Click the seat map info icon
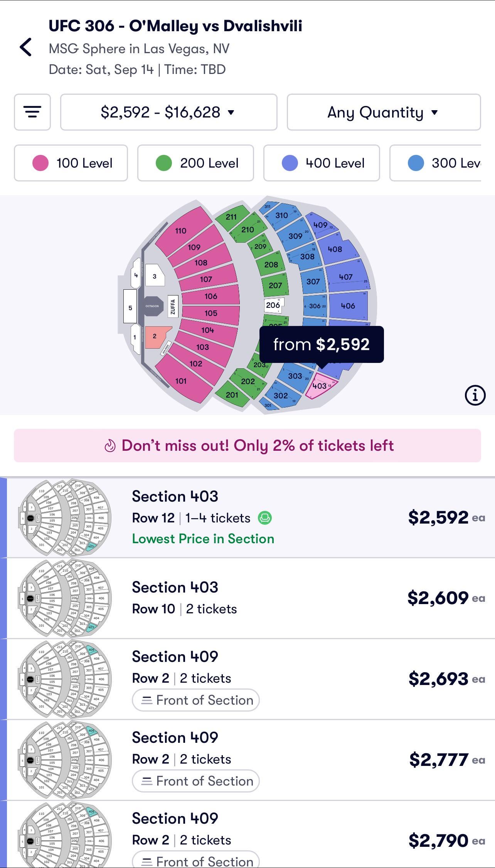Image resolution: width=495 pixels, height=868 pixels. [x=475, y=395]
